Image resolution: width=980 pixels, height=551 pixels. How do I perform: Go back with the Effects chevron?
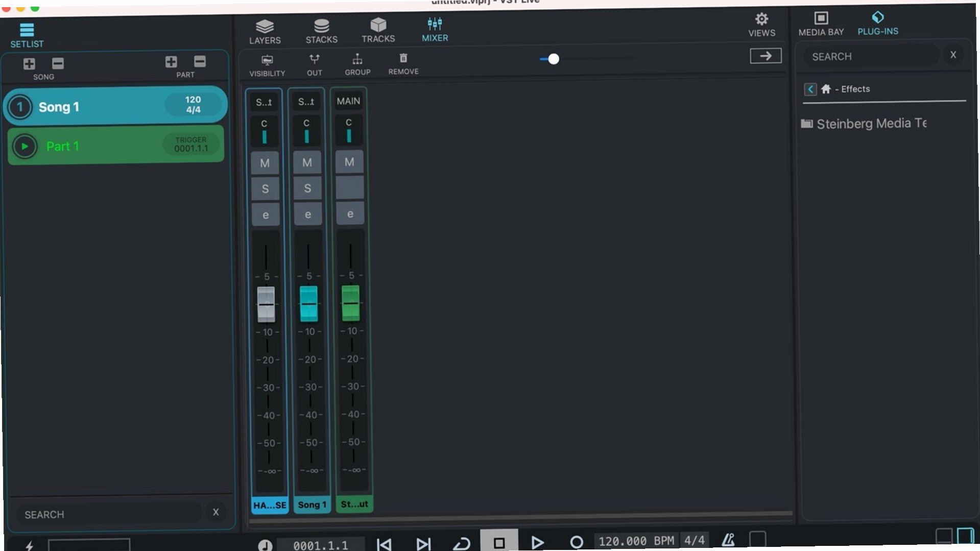(810, 89)
